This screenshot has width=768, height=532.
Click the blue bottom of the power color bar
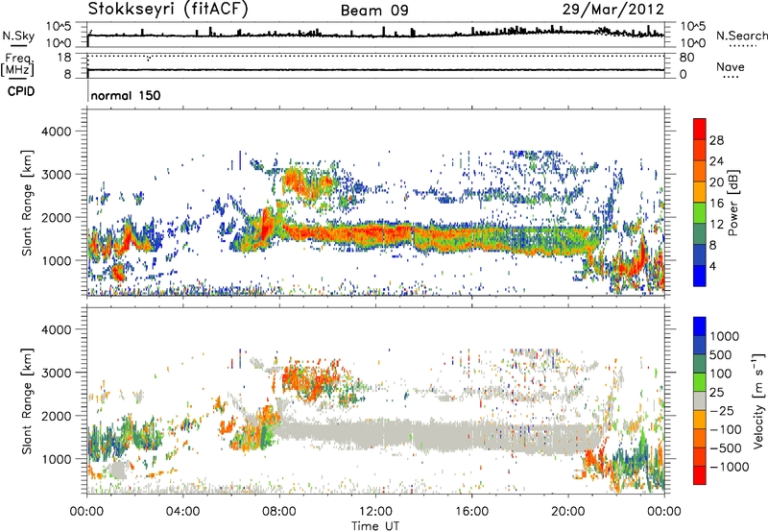700,278
